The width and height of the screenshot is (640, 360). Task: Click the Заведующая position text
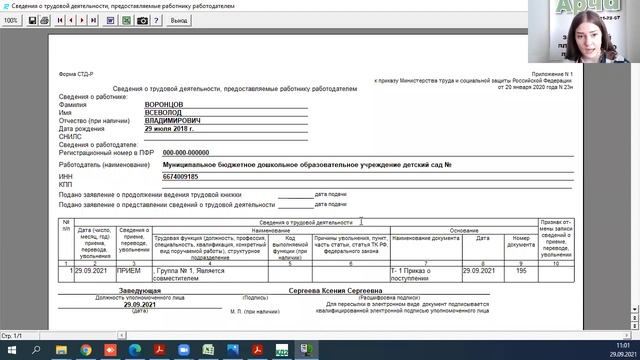point(140,291)
